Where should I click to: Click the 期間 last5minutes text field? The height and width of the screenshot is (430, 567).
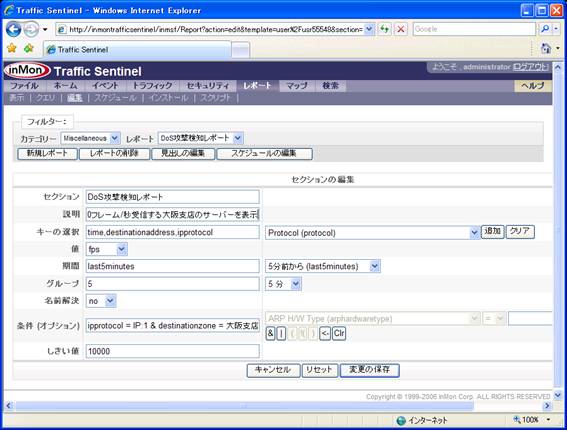tap(172, 266)
